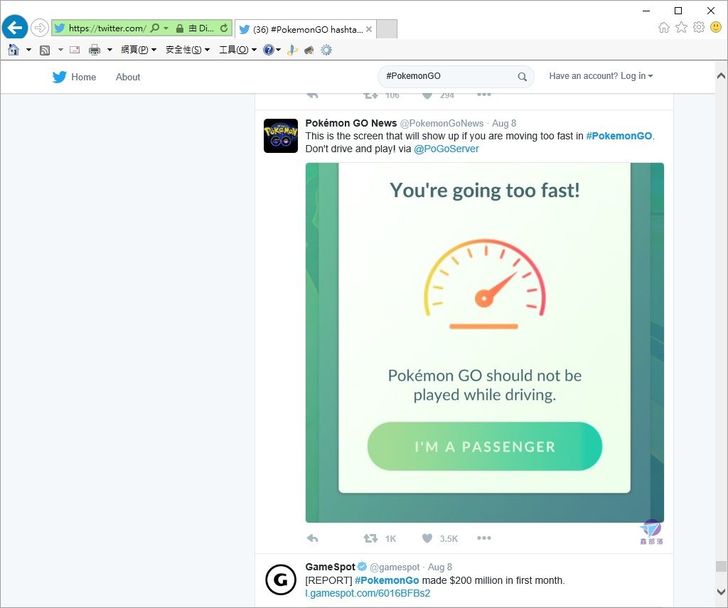The height and width of the screenshot is (608, 728).
Task: Like the Pokémon GO News tweet with the heart icon
Action: 427,538
